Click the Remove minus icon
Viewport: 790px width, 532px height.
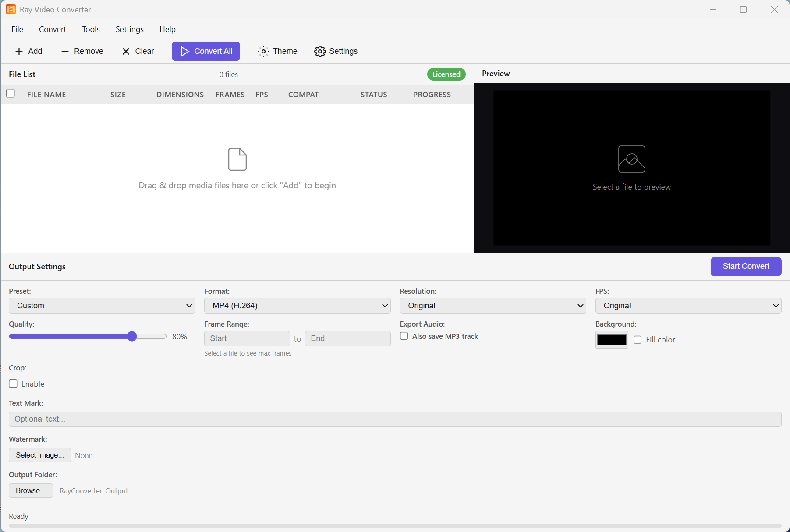[x=65, y=51]
